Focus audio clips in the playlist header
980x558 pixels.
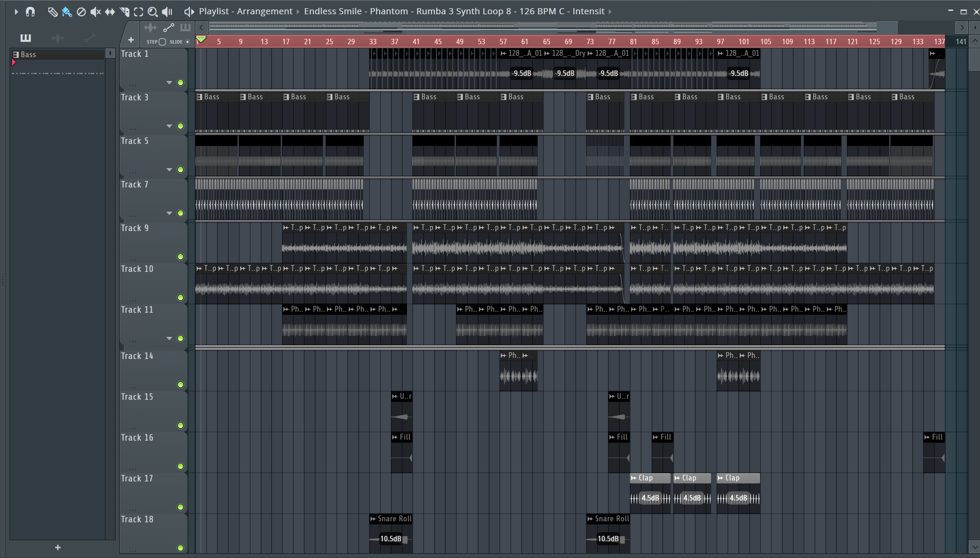coord(150,28)
